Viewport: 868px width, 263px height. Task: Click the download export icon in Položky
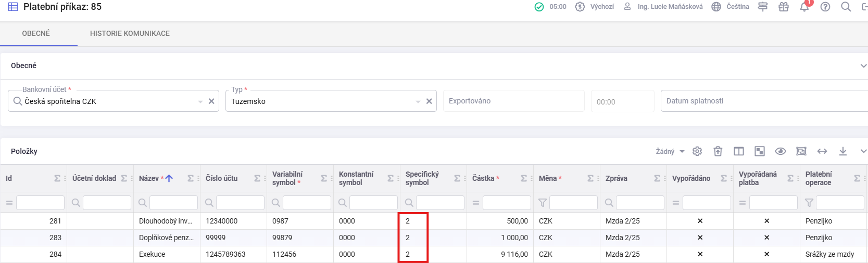[843, 151]
